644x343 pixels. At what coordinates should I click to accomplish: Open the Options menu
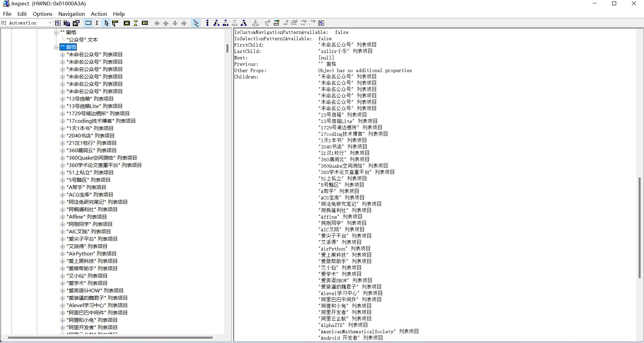(42, 14)
